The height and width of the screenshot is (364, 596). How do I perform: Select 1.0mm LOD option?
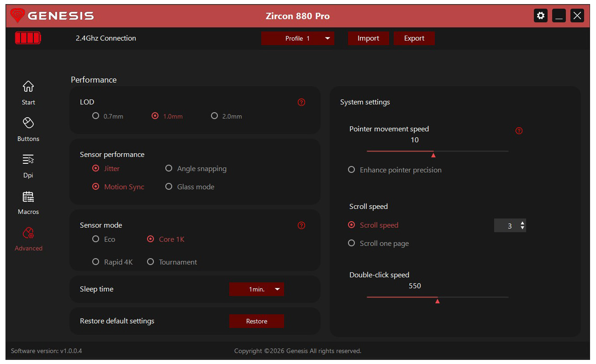(167, 116)
